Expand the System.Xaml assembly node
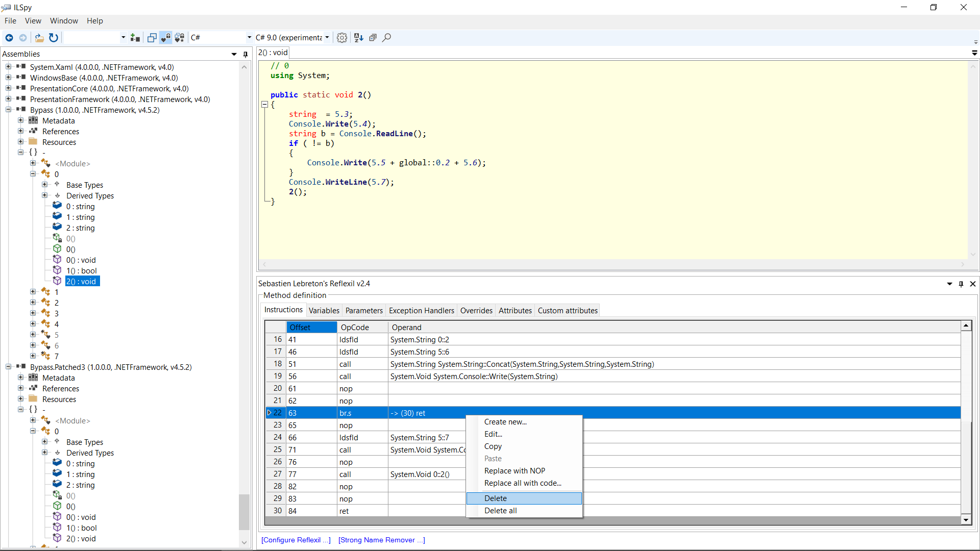Viewport: 980px width, 551px height. pyautogui.click(x=8, y=67)
